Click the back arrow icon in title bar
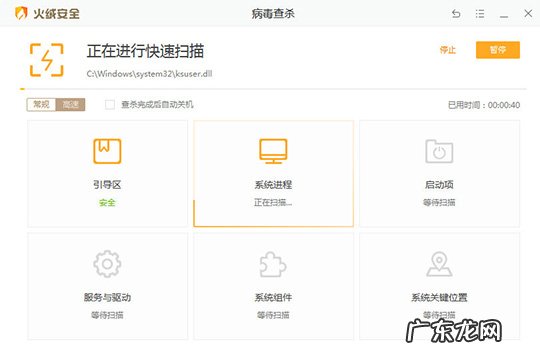Screen dimensions: 540x360 click(x=456, y=14)
